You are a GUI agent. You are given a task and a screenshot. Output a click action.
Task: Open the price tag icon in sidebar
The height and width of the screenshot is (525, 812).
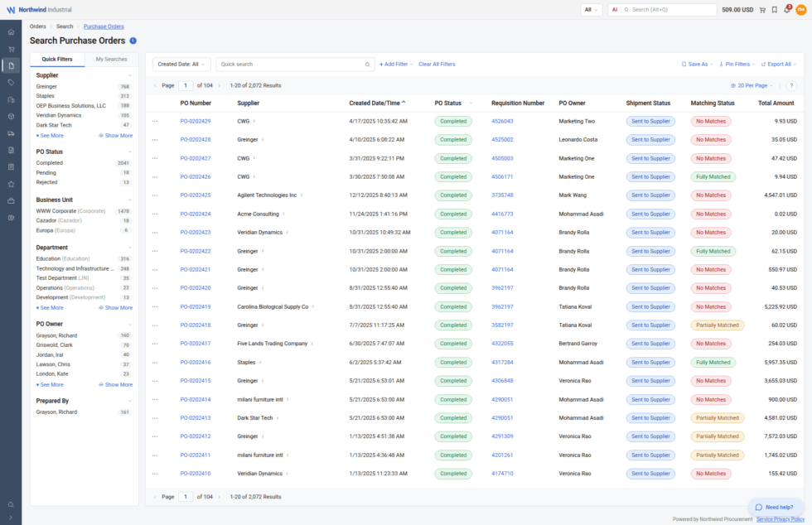pos(11,83)
